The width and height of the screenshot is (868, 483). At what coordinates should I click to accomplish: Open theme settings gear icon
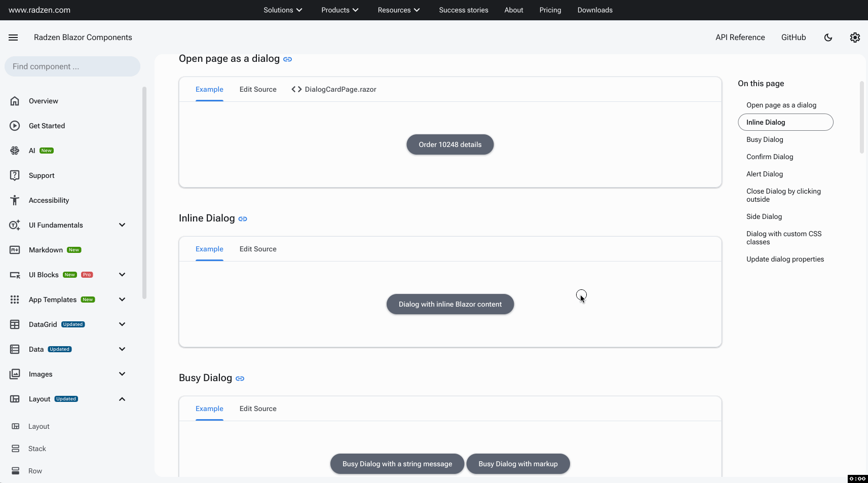coord(854,38)
